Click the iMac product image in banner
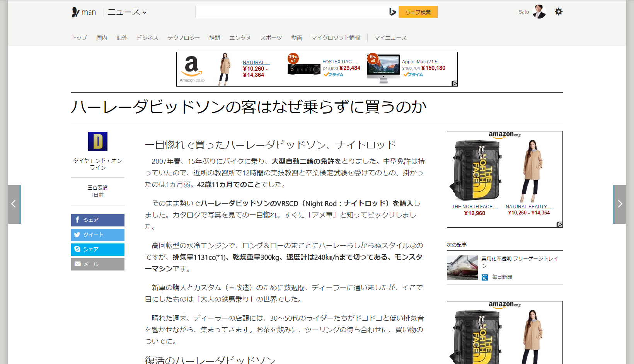This screenshot has height=364, width=634. pyautogui.click(x=383, y=69)
